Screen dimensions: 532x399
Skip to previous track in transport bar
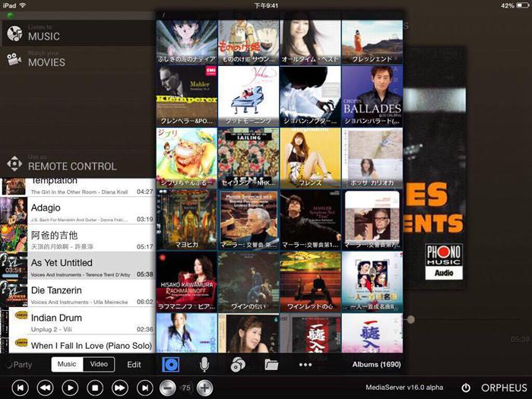[x=21, y=388]
